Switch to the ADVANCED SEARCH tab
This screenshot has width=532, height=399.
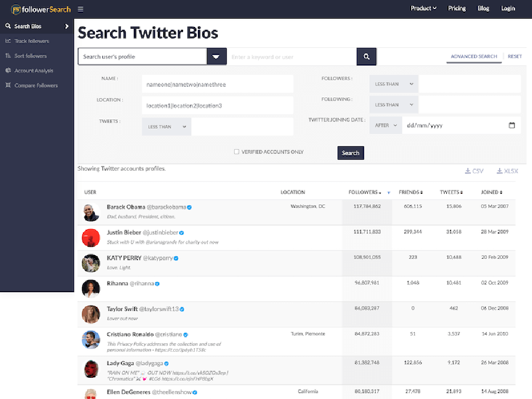[474, 56]
